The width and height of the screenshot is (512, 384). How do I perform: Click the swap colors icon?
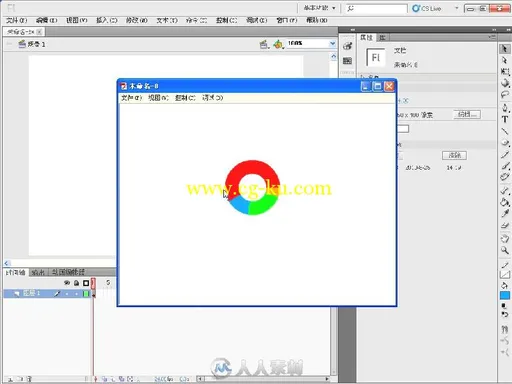505,314
